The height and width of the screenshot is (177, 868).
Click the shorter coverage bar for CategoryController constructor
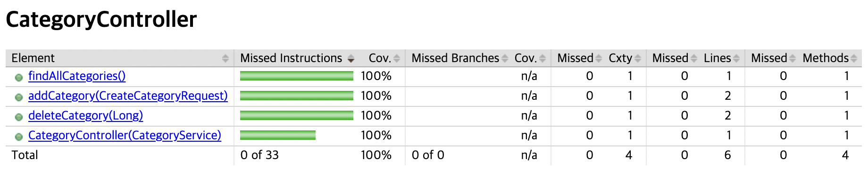(x=278, y=135)
